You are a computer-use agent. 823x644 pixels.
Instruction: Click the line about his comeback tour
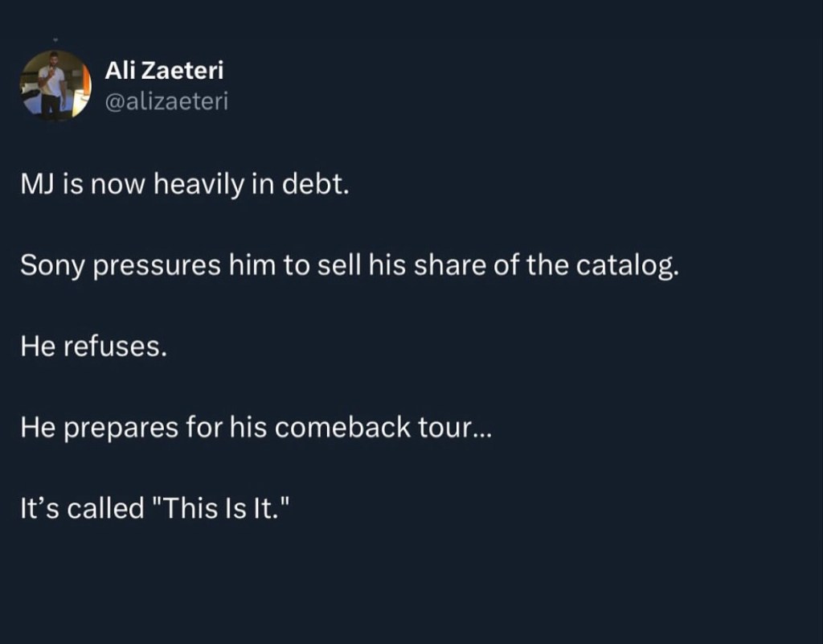(x=255, y=429)
